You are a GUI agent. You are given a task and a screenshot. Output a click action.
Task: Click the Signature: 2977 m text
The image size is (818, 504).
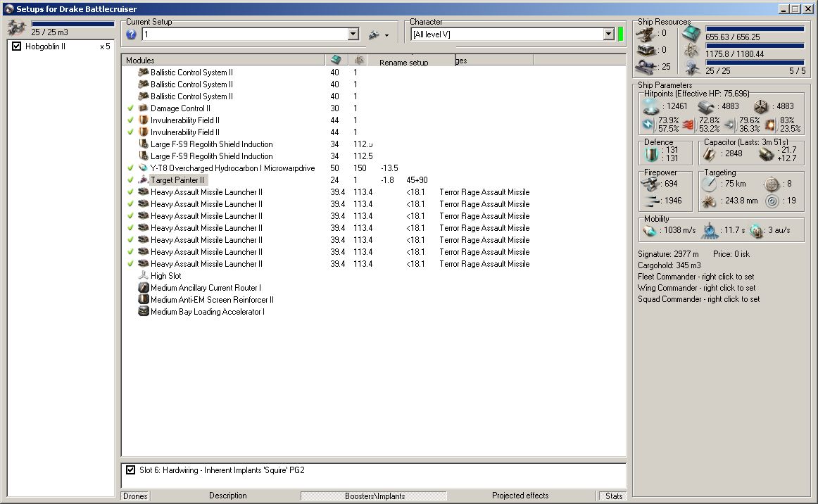point(668,254)
